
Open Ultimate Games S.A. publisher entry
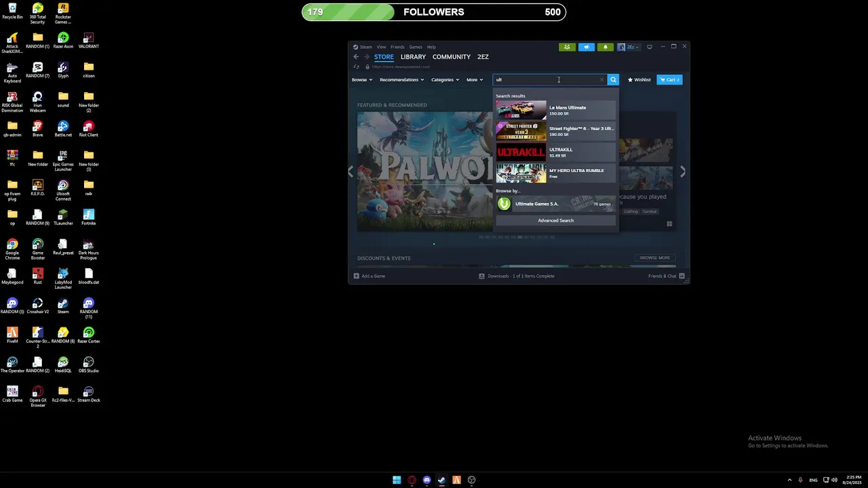tap(555, 203)
